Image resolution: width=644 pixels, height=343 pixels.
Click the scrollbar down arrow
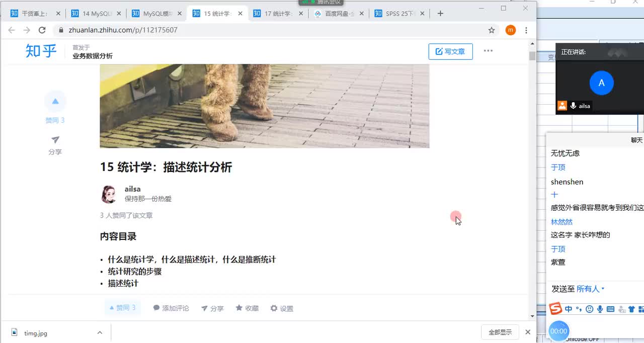(x=532, y=316)
